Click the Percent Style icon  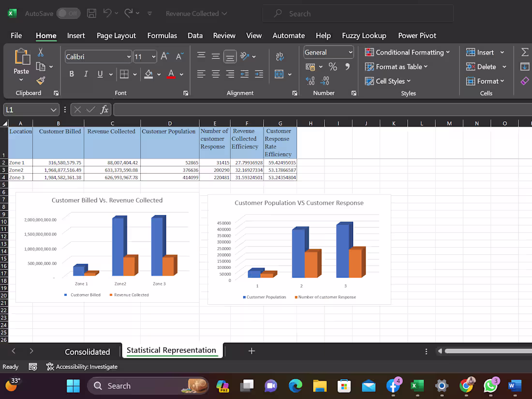[333, 67]
